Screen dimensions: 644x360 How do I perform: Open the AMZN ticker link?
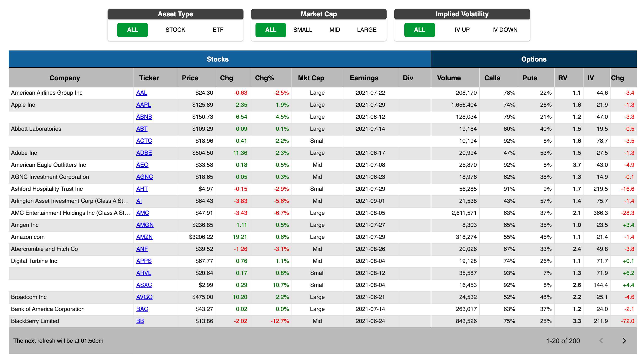click(x=144, y=237)
